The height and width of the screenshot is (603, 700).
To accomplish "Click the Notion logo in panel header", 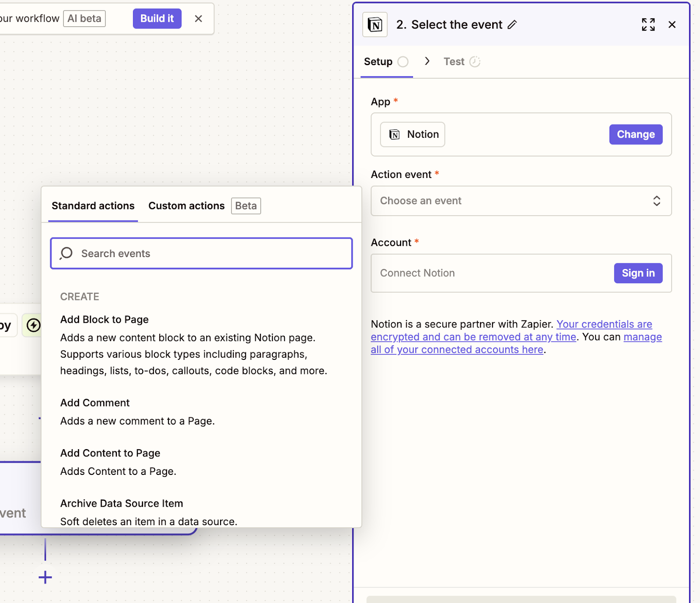I will coord(375,25).
